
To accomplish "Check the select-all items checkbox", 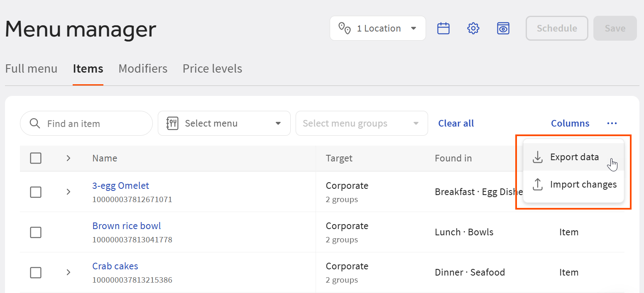I will pyautogui.click(x=36, y=158).
